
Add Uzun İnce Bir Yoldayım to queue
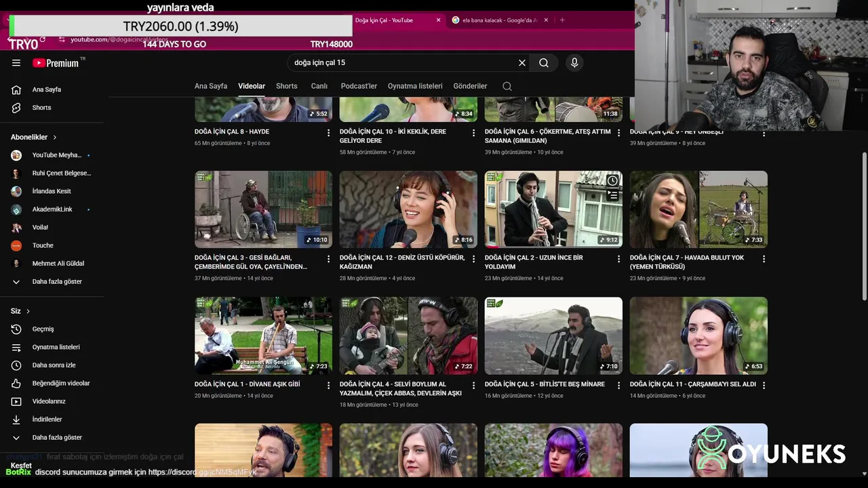(x=612, y=196)
